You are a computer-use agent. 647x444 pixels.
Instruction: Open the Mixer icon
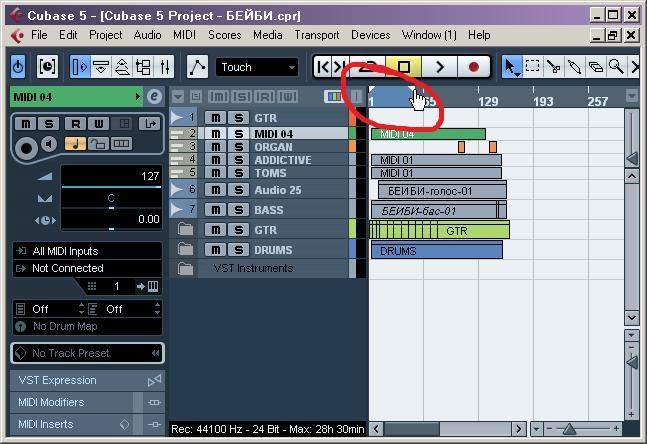[x=164, y=66]
